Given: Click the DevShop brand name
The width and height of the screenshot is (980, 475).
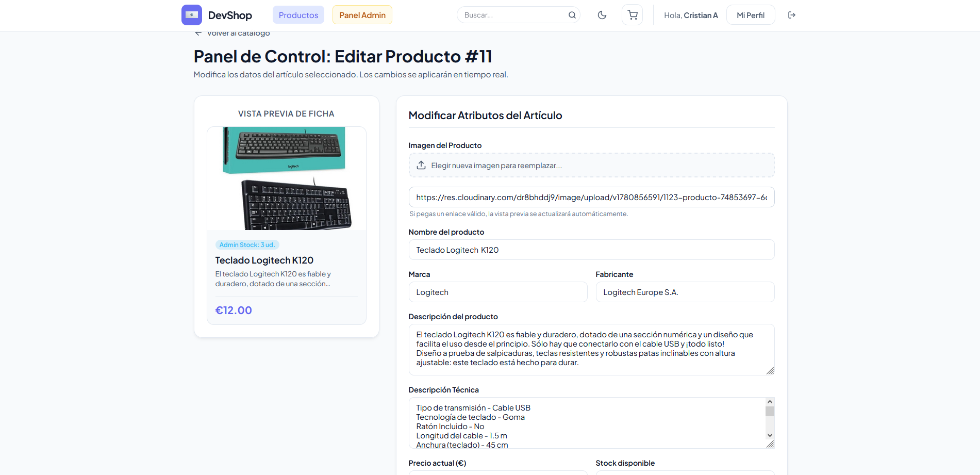Looking at the screenshot, I should pyautogui.click(x=230, y=15).
